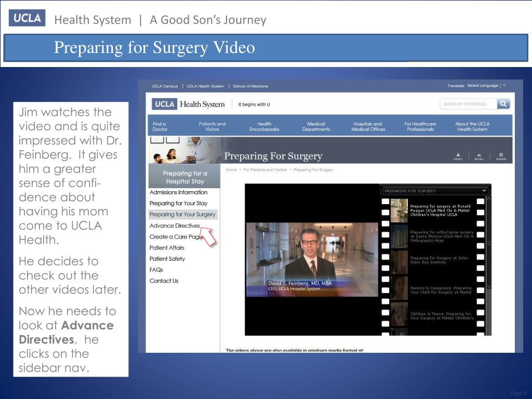Click the search by keyword field
This screenshot has height=399, width=532.
pyautogui.click(x=469, y=104)
